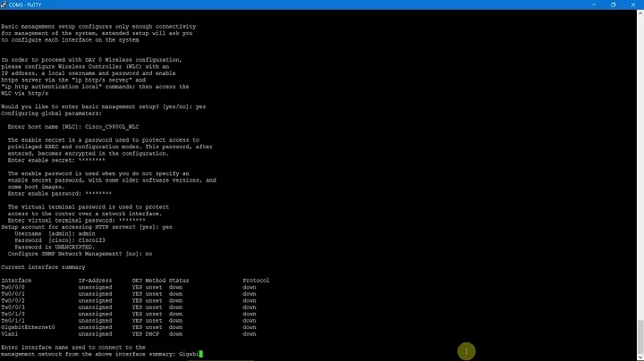Click the 'WLC via http/s' line
The height and width of the screenshot is (361, 644).
click(x=25, y=94)
